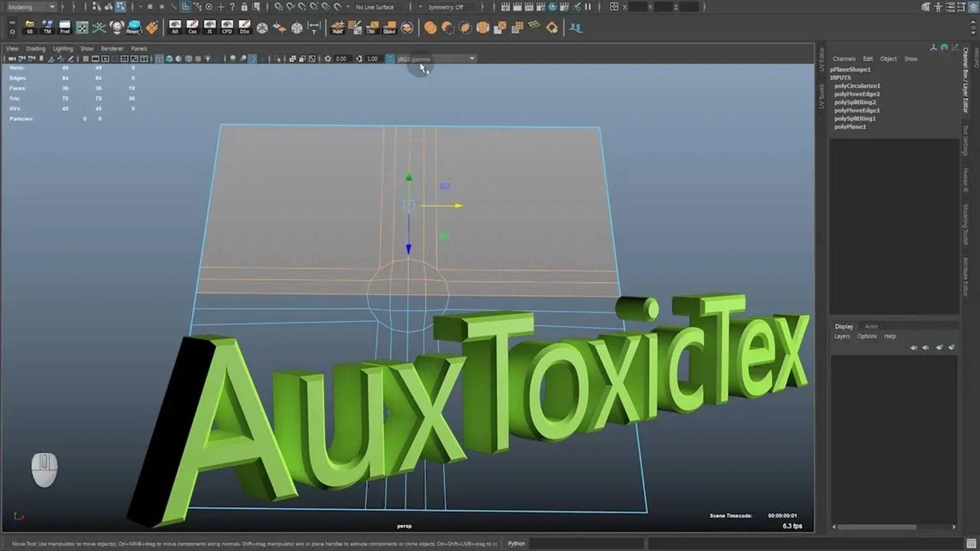The image size is (980, 551).
Task: Click the pause render icon
Action: (x=588, y=7)
